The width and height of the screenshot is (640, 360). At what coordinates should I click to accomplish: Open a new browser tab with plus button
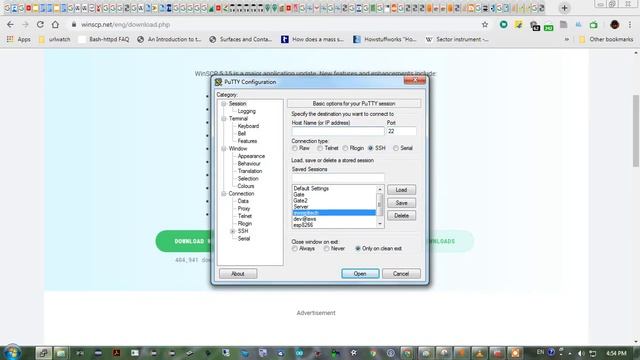564,8
